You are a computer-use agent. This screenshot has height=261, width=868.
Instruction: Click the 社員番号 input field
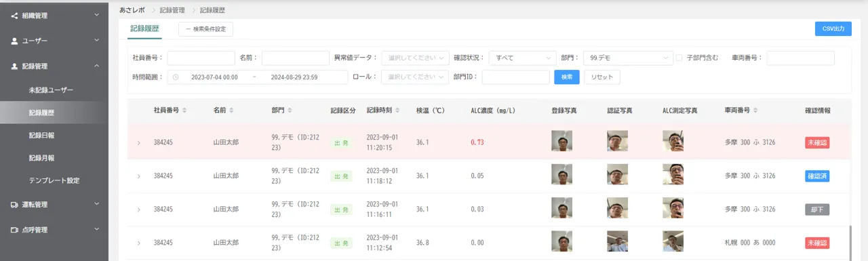tap(201, 58)
